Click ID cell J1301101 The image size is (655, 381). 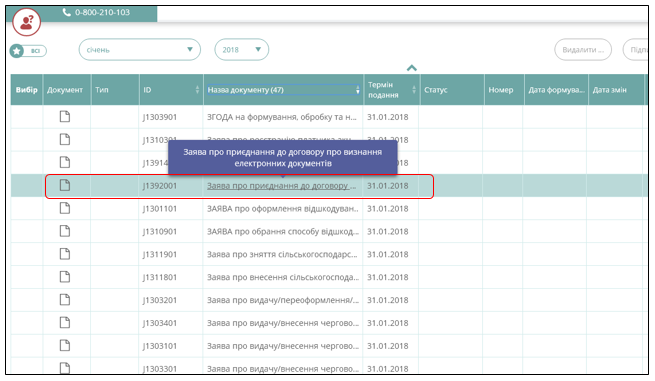coord(160,209)
